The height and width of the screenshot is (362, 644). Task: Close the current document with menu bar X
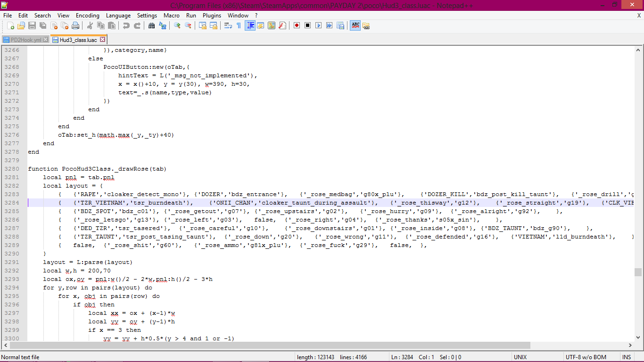coord(639,16)
